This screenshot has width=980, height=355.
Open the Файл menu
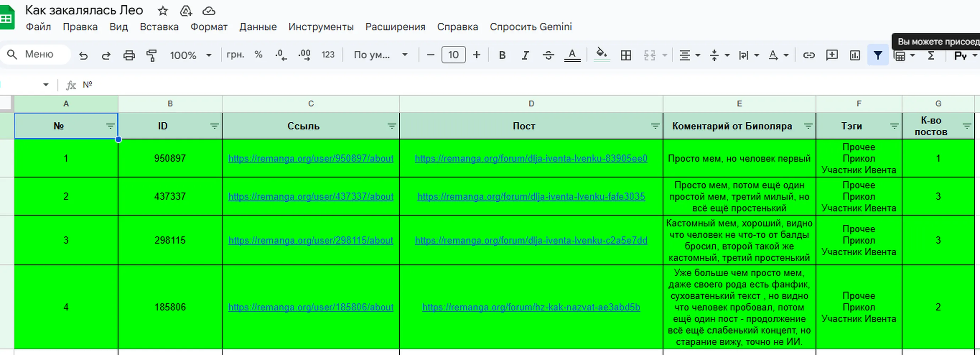[38, 27]
